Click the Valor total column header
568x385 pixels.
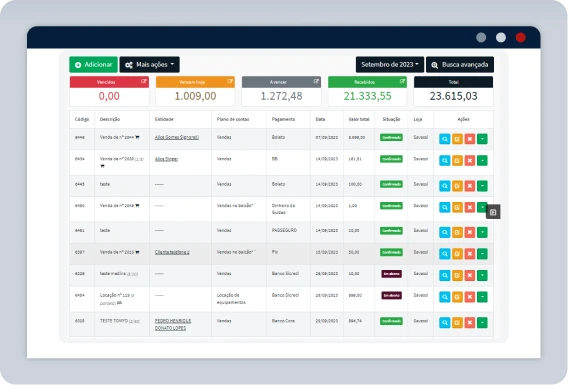pyautogui.click(x=359, y=119)
